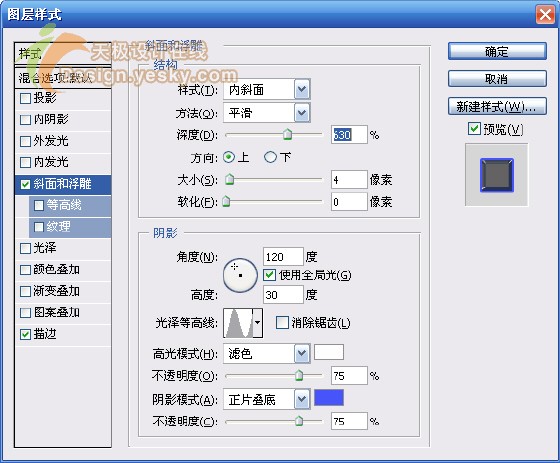Click the 新建样式 new style button
The height and width of the screenshot is (463, 560).
[497, 106]
